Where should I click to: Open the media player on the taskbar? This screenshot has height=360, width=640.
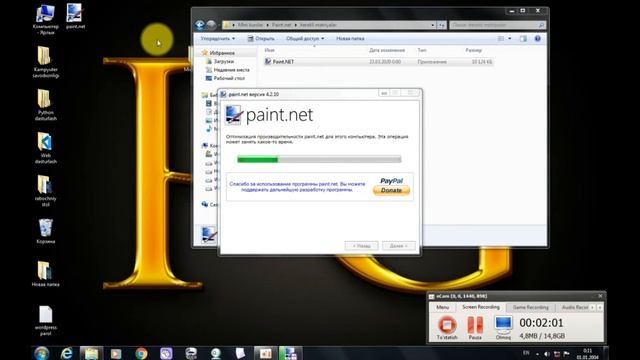coord(116,353)
